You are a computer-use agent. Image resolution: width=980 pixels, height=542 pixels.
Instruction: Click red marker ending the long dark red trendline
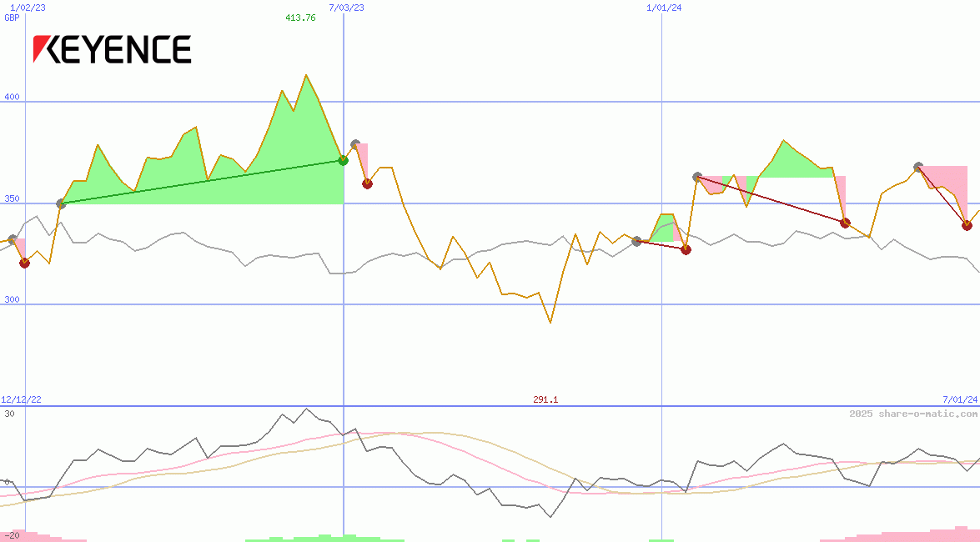(845, 223)
